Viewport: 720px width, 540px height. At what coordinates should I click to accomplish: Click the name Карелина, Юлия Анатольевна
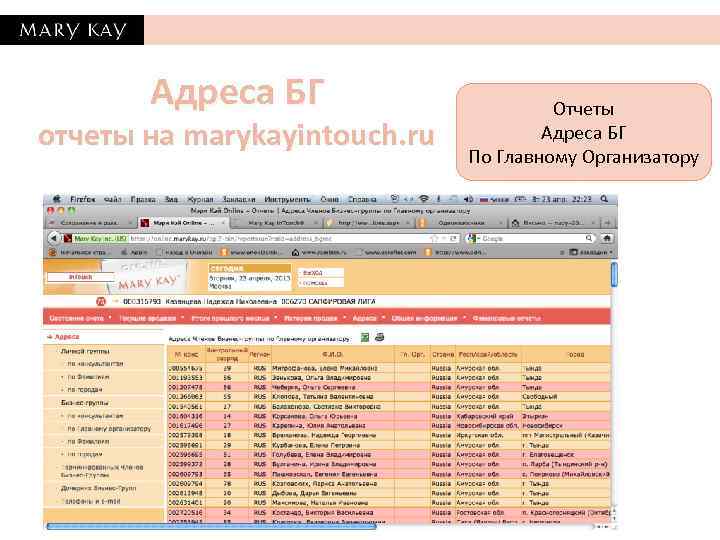pos(319,426)
